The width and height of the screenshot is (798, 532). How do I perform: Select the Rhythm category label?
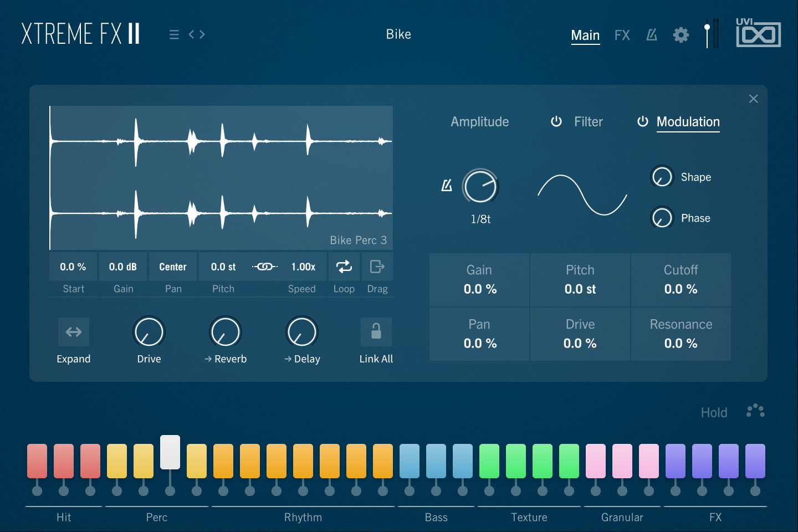click(303, 517)
